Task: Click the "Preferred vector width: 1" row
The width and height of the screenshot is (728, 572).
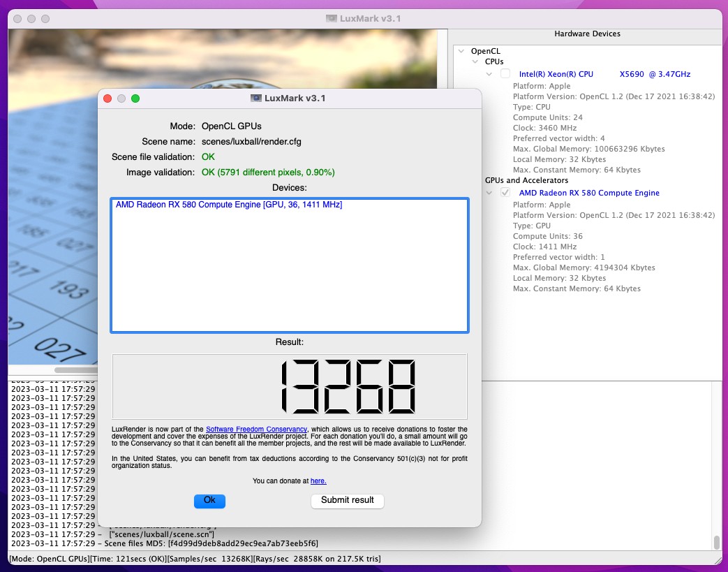Action: (x=558, y=257)
